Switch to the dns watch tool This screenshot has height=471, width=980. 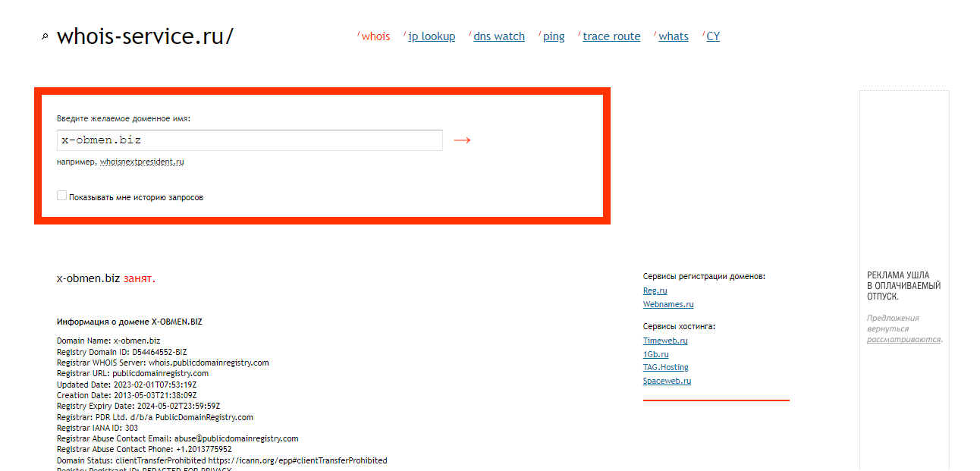[498, 36]
